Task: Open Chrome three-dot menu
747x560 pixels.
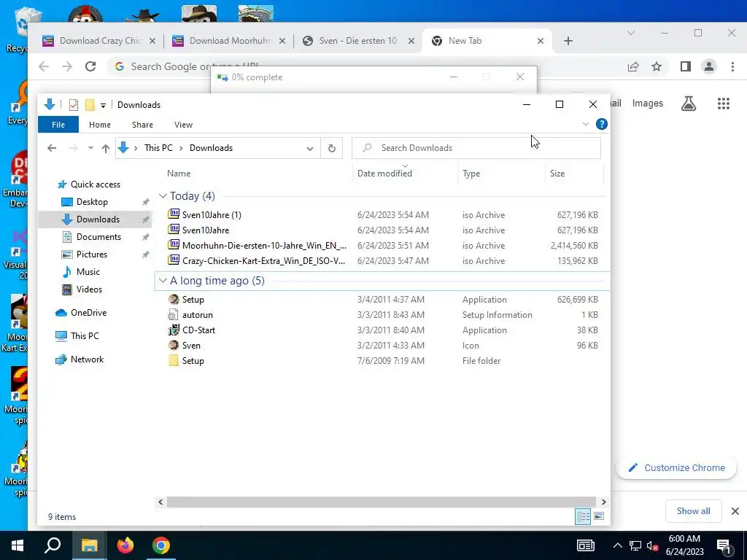Action: tap(732, 66)
